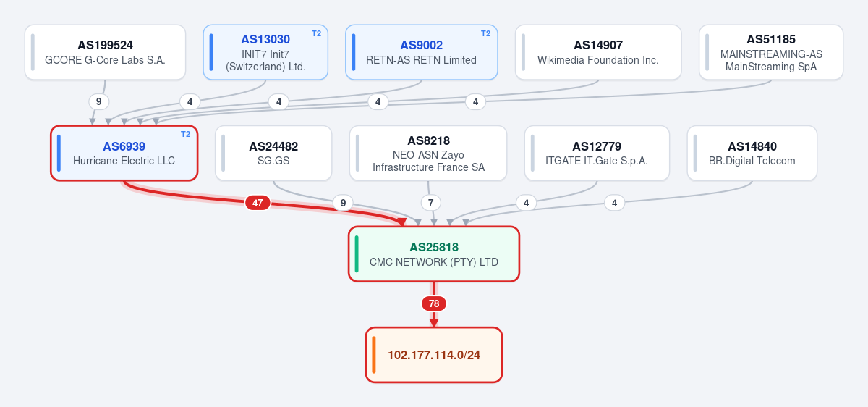Click the red 78 edge label

pyautogui.click(x=434, y=303)
